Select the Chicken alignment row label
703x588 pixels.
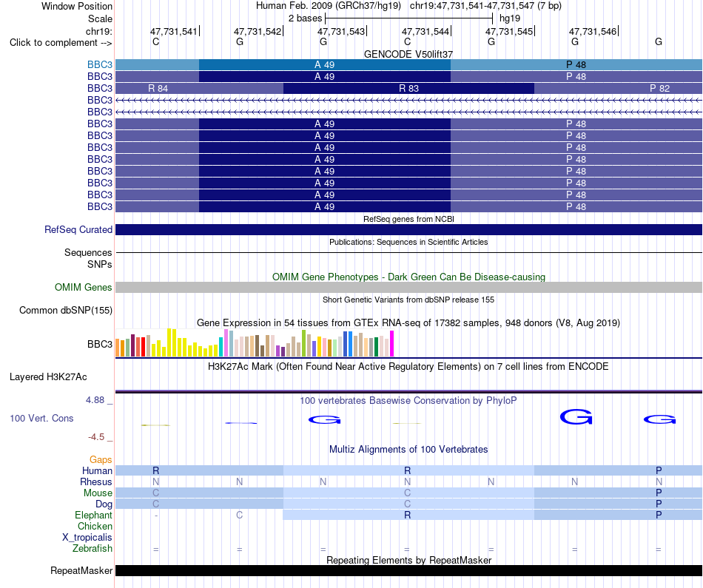pyautogui.click(x=95, y=526)
